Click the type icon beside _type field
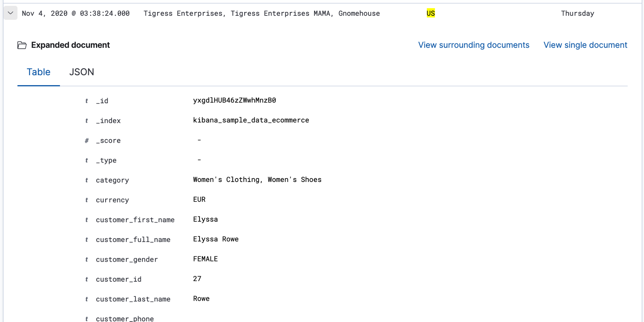Viewport: 644px width, 322px height. click(87, 160)
